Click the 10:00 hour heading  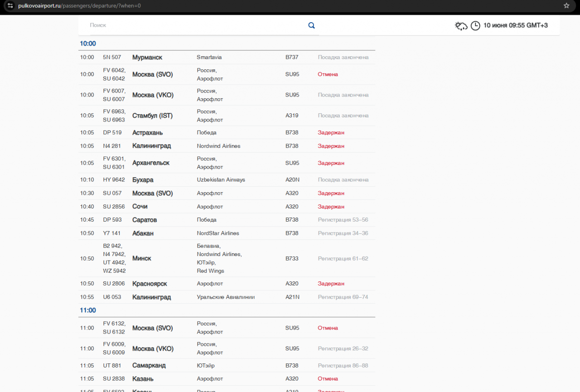tap(88, 44)
